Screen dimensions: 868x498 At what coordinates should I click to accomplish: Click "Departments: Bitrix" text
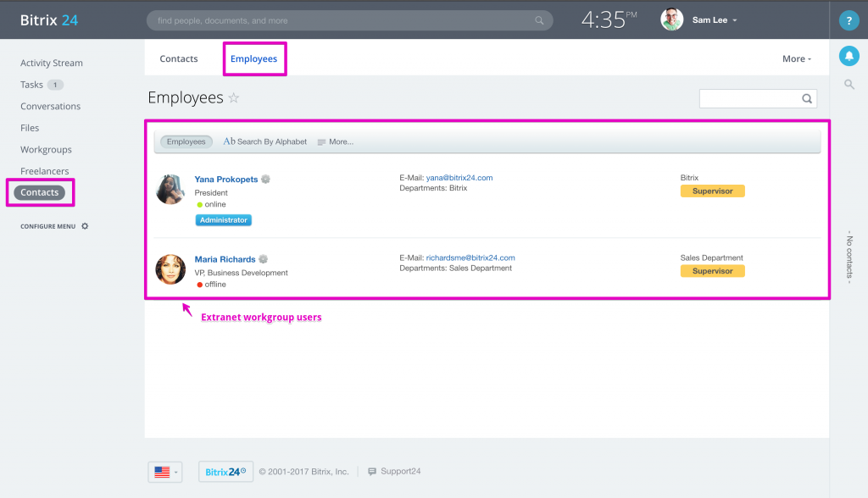(x=433, y=188)
